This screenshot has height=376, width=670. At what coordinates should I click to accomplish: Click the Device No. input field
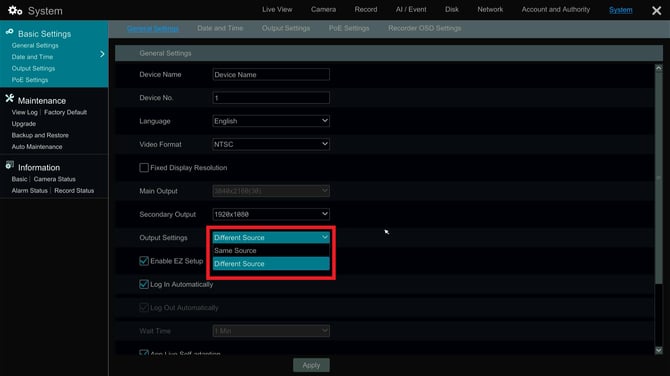[271, 98]
